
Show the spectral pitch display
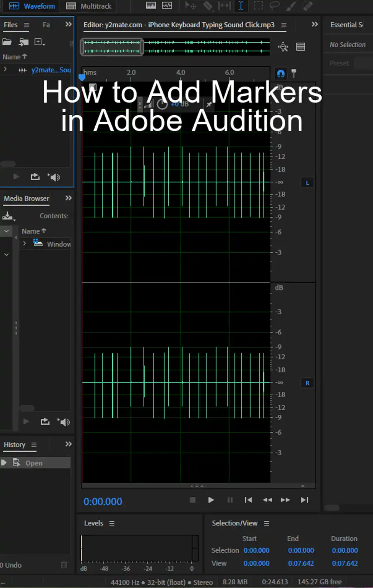point(167,5)
